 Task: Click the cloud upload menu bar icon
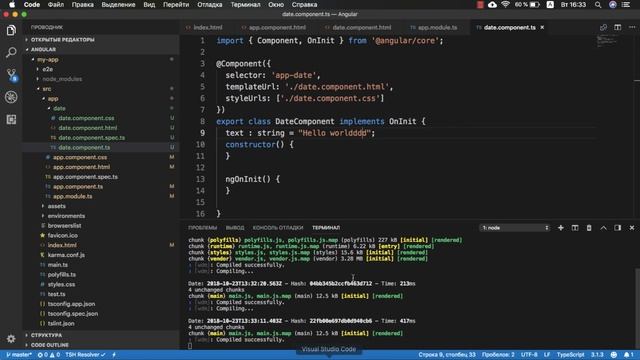[492, 4]
